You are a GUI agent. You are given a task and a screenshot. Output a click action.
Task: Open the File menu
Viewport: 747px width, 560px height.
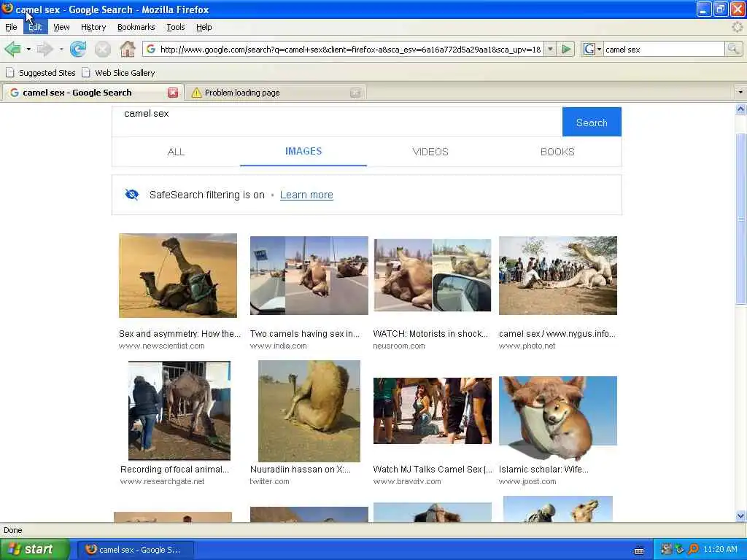click(11, 27)
